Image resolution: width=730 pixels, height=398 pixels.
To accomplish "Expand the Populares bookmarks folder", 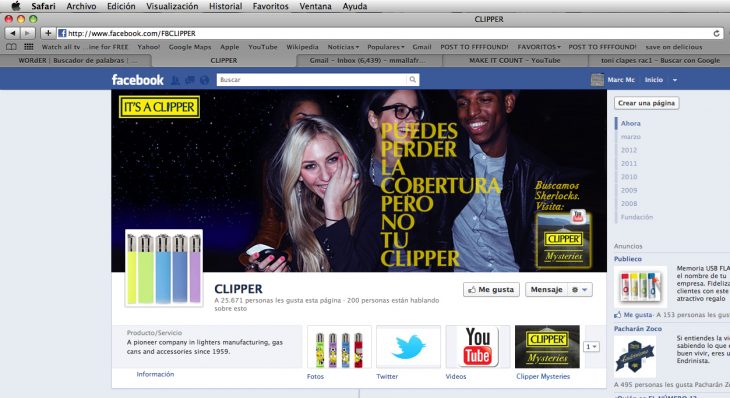I will coord(385,47).
